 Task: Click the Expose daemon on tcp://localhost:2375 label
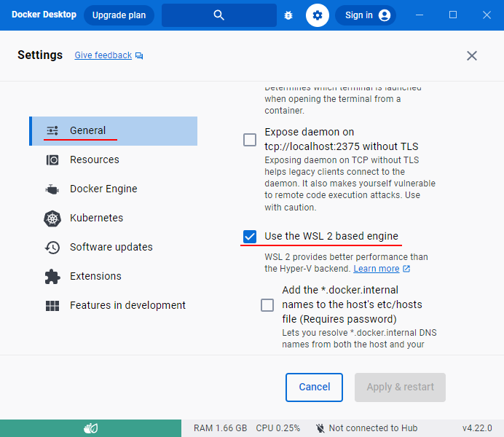pyautogui.click(x=342, y=139)
